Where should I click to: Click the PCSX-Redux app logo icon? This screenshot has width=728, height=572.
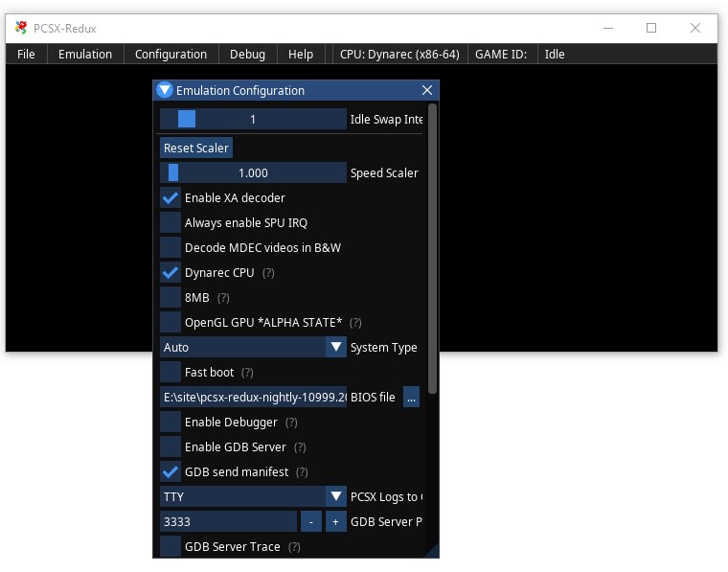(x=20, y=28)
